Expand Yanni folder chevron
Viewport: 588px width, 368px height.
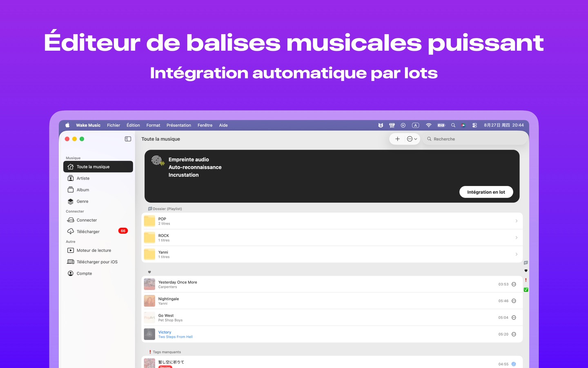(516, 254)
